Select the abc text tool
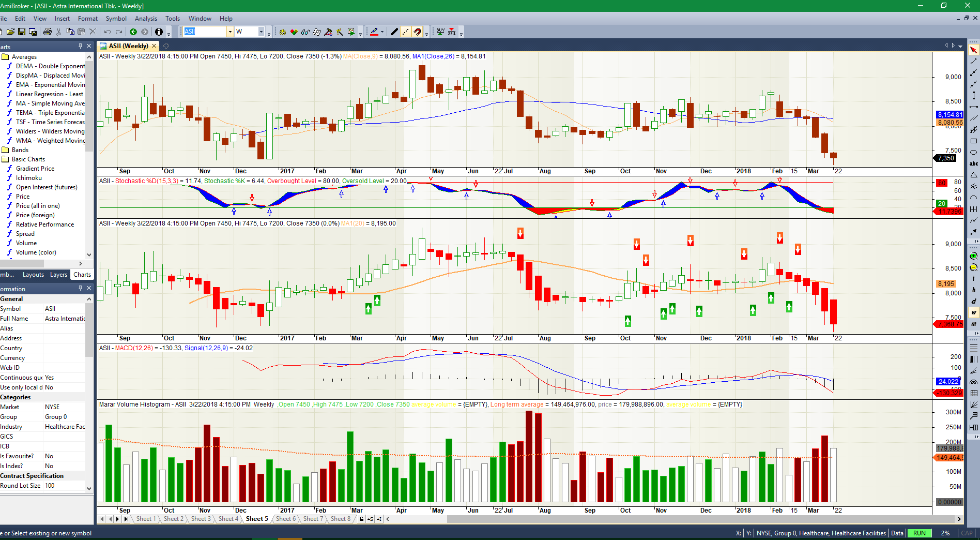Screen dimensions: 980x540 pyautogui.click(x=974, y=164)
